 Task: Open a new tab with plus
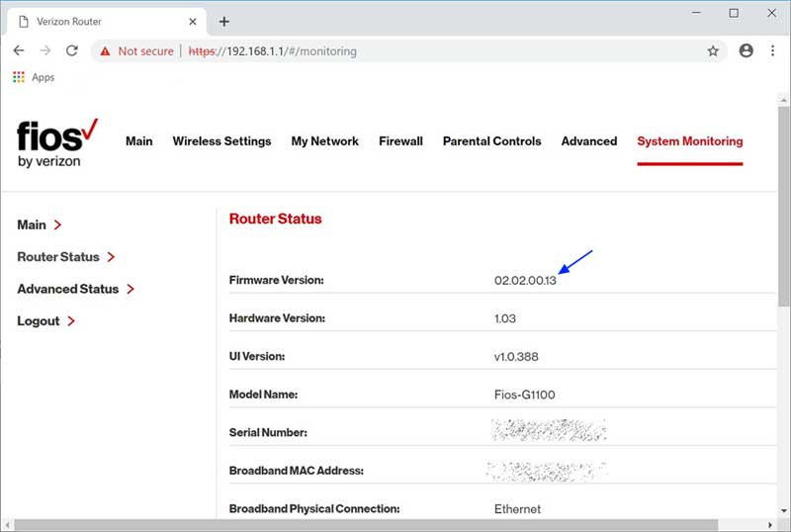click(224, 22)
